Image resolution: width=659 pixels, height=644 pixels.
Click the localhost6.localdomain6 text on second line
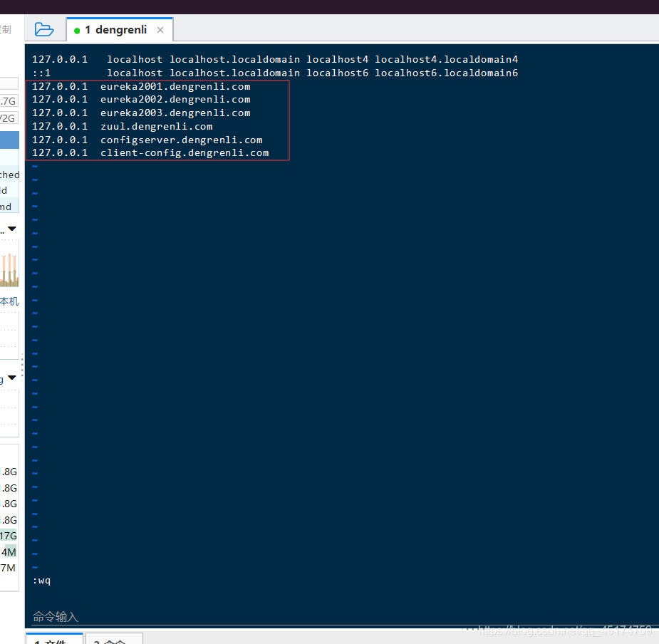446,73
